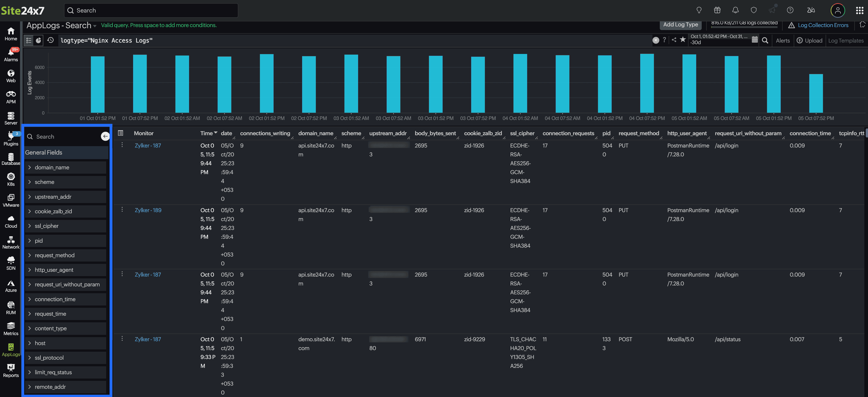868x397 pixels.
Task: Open the calendar date picker
Action: [755, 40]
